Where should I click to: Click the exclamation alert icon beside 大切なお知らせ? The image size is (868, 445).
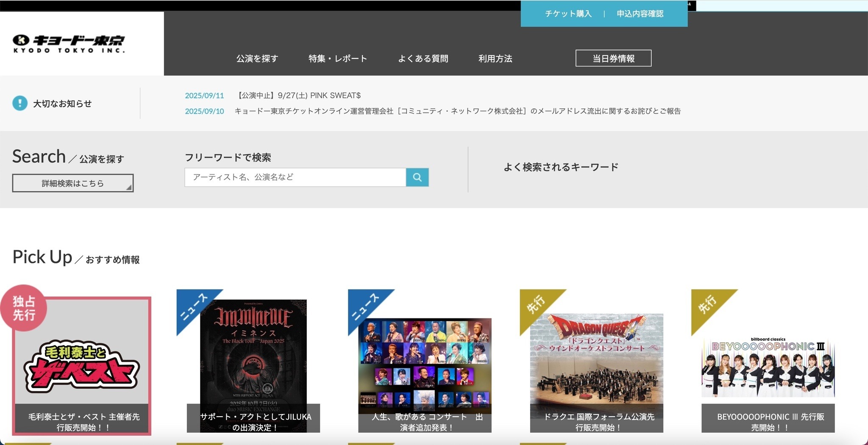(x=19, y=102)
